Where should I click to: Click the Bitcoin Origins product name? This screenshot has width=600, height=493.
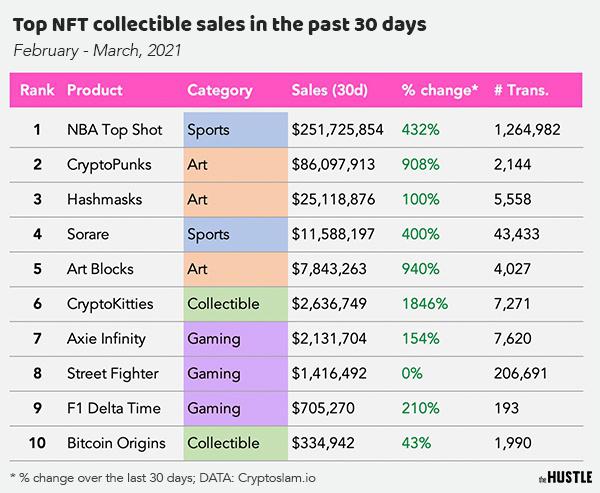coord(117,441)
